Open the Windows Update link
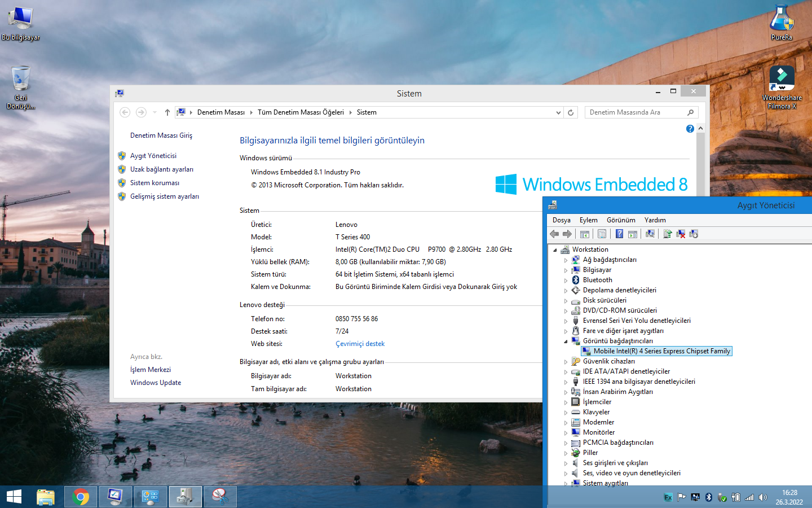The width and height of the screenshot is (812, 508). pos(156,383)
